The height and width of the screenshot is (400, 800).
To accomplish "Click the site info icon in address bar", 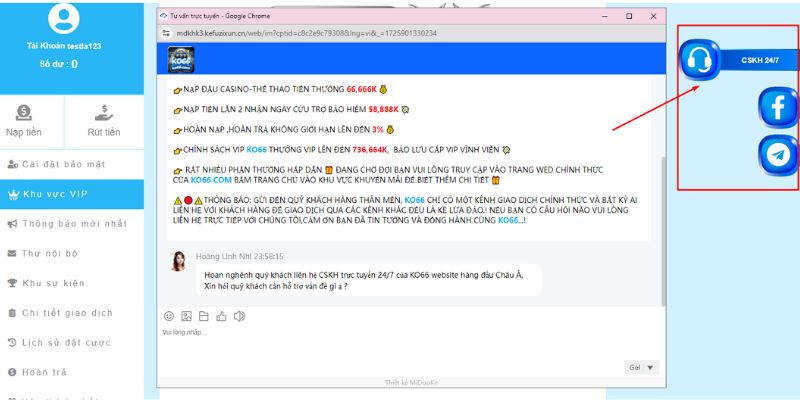I will point(166,33).
